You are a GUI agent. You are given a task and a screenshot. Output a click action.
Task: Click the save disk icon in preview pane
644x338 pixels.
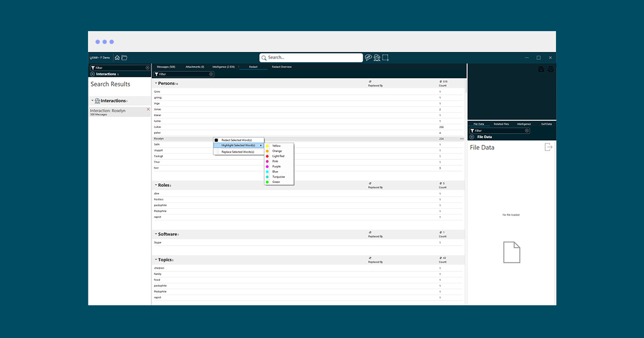click(541, 69)
